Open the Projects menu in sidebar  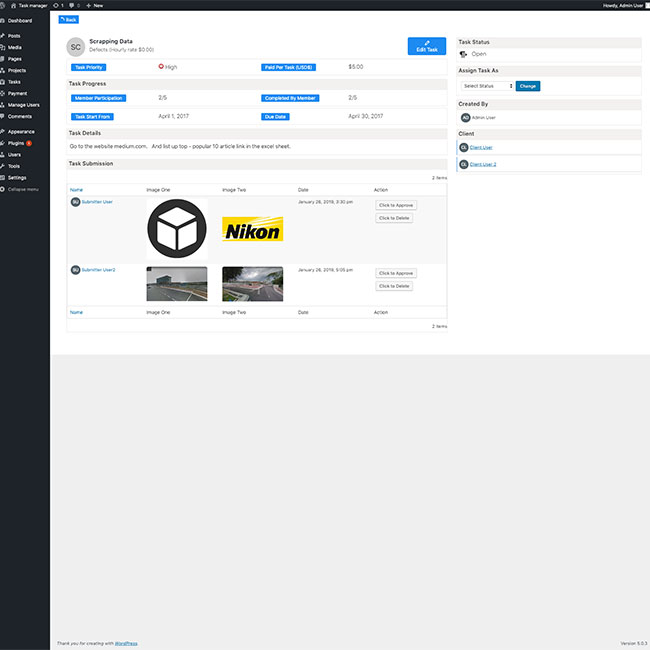(x=17, y=70)
